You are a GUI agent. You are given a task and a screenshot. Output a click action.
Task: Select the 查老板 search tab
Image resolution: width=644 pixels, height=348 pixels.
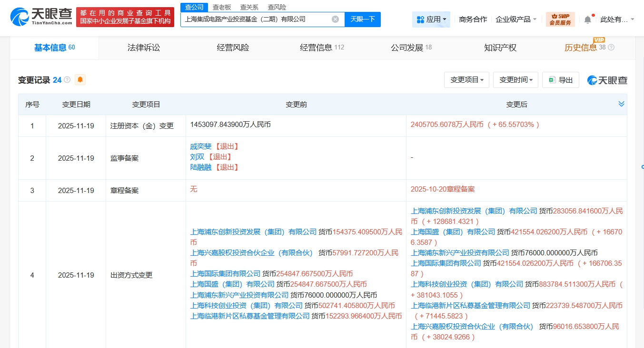click(221, 7)
